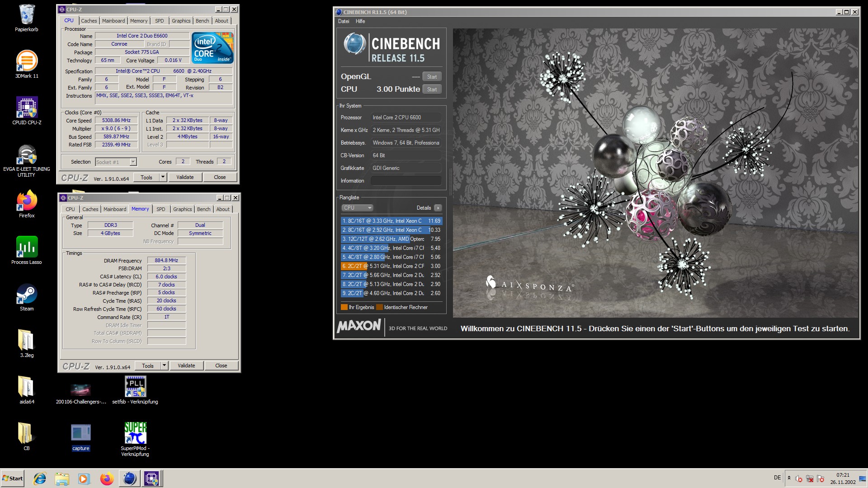
Task: Click Tools button in top CPU-Z window
Action: point(146,178)
